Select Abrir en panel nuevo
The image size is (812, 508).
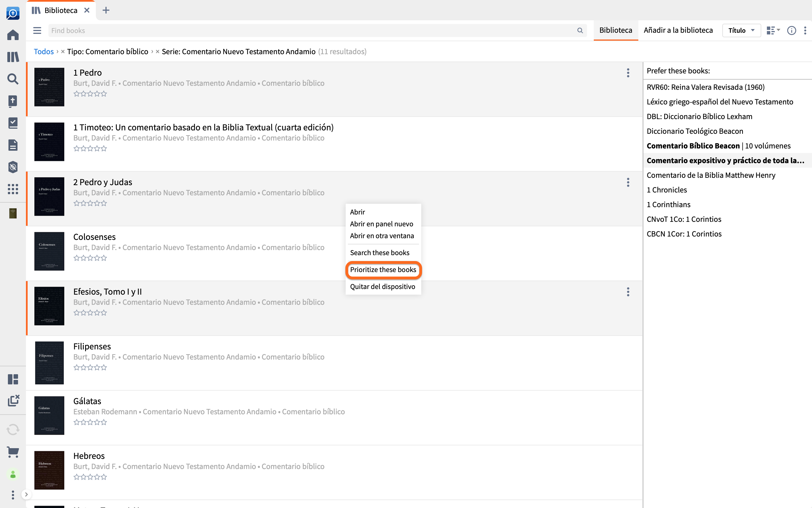(x=383, y=224)
